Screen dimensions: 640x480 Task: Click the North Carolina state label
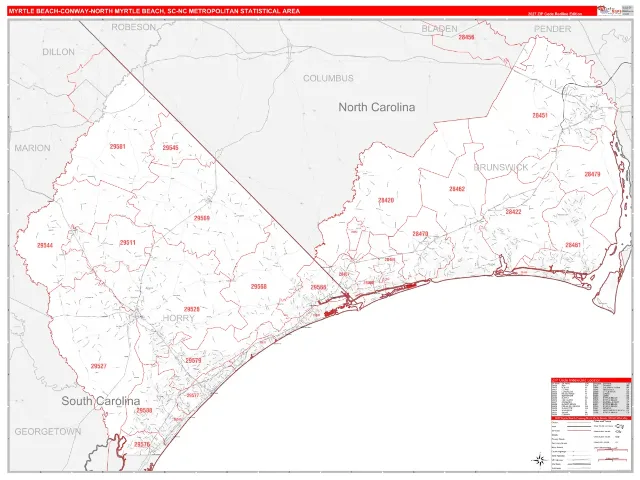(377, 107)
